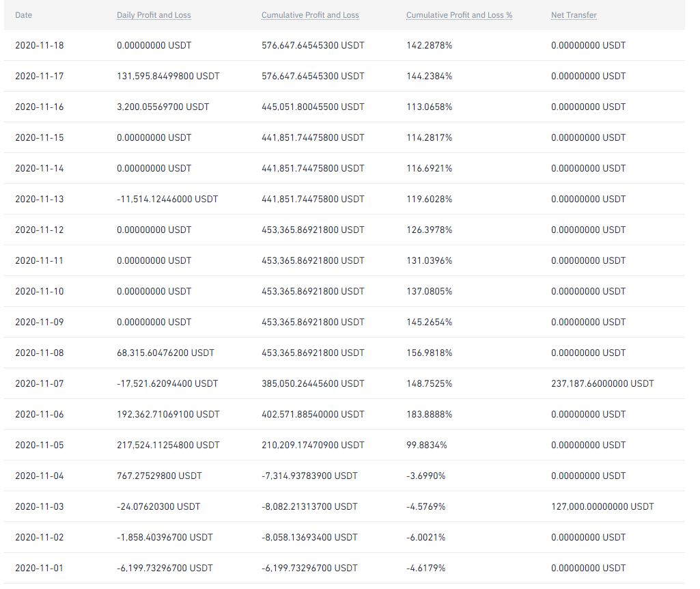The image size is (700, 589).
Task: Click percentage 119.6028%
Action: pyautogui.click(x=429, y=199)
